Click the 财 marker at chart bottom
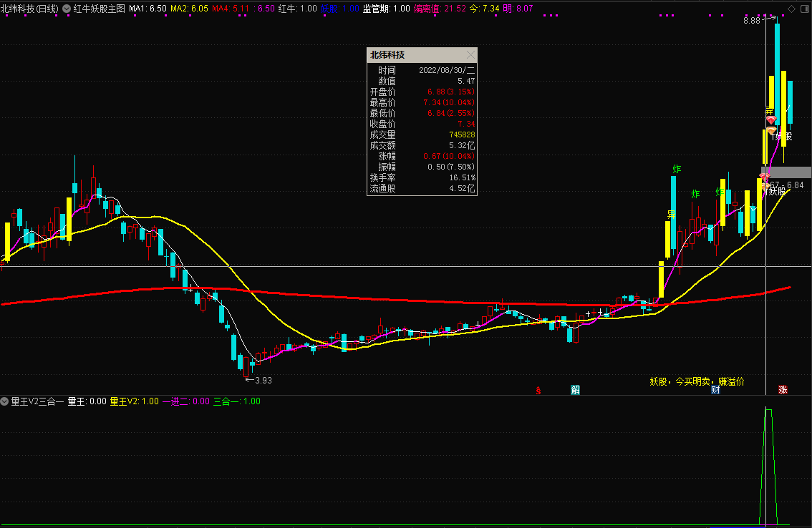Screen dimensions: 812x528 tap(715, 390)
